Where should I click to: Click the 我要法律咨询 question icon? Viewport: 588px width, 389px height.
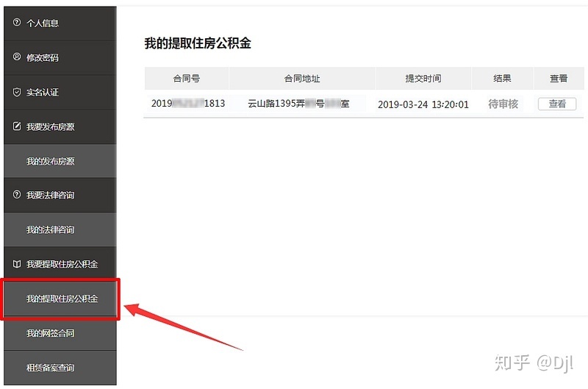pyautogui.click(x=17, y=194)
